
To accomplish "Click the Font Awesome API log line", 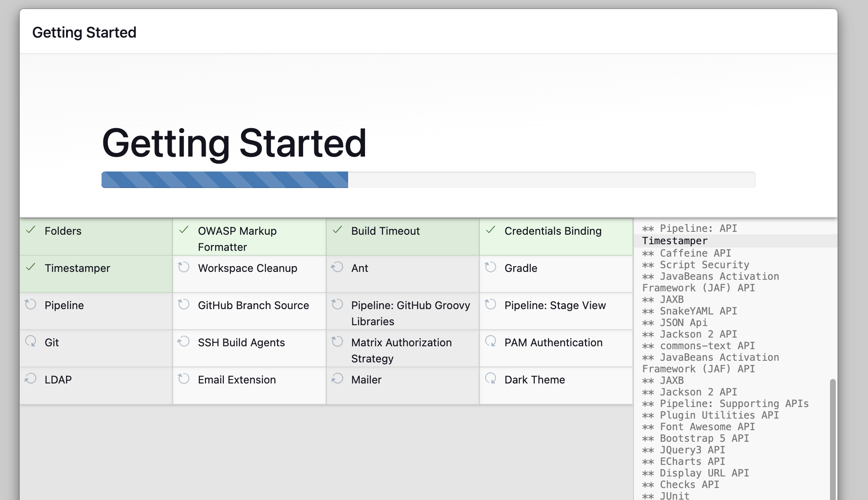I will 699,427.
